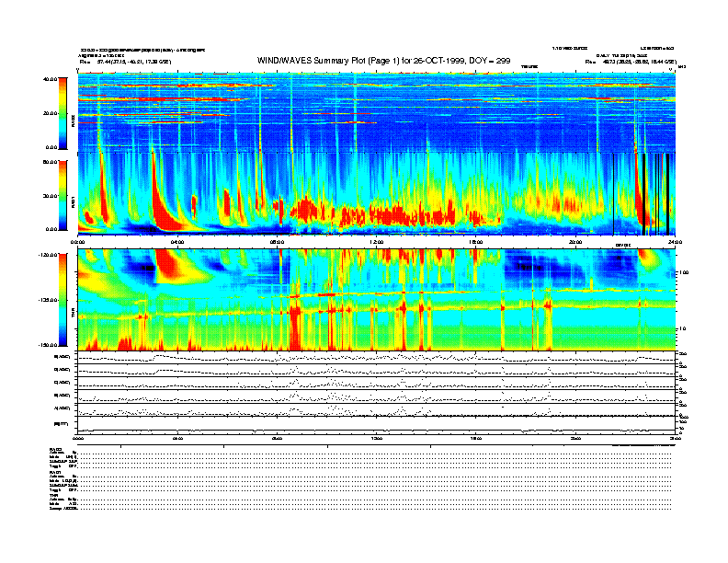Viewport: 728px width, 563px height.
Task: Click 04:00 tick label beneath RAD1 spectrogram
Action: coord(177,242)
